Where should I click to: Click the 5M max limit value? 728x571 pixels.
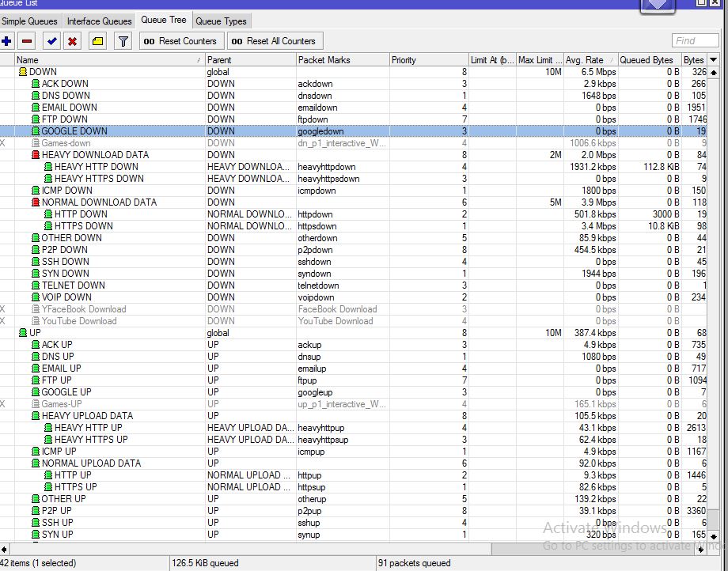click(555, 202)
